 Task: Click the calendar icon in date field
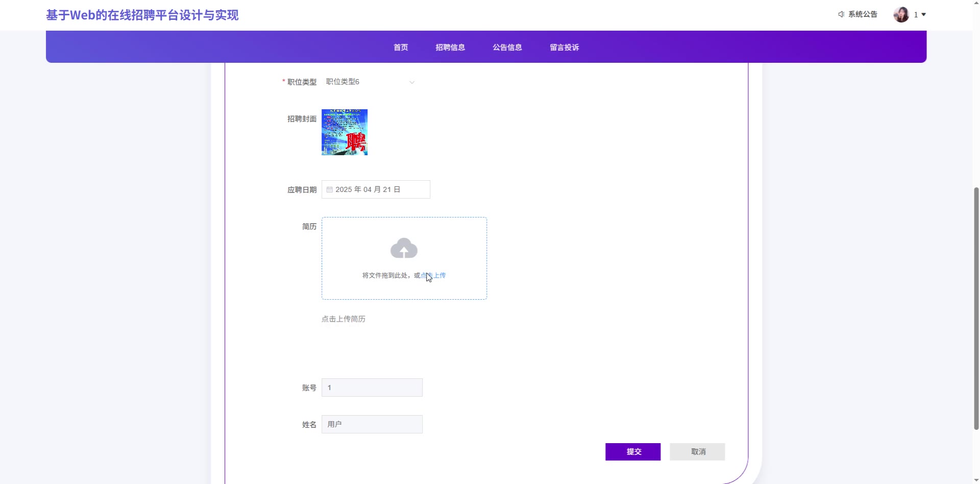click(x=330, y=189)
